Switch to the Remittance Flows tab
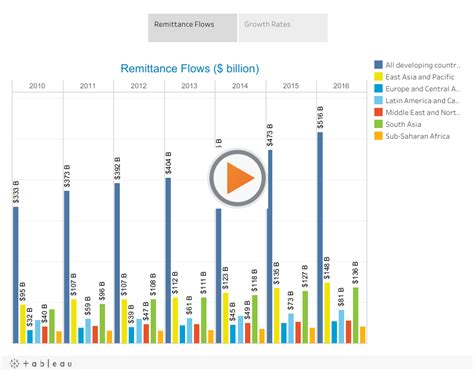The height and width of the screenshot is (371, 474). pos(193,28)
